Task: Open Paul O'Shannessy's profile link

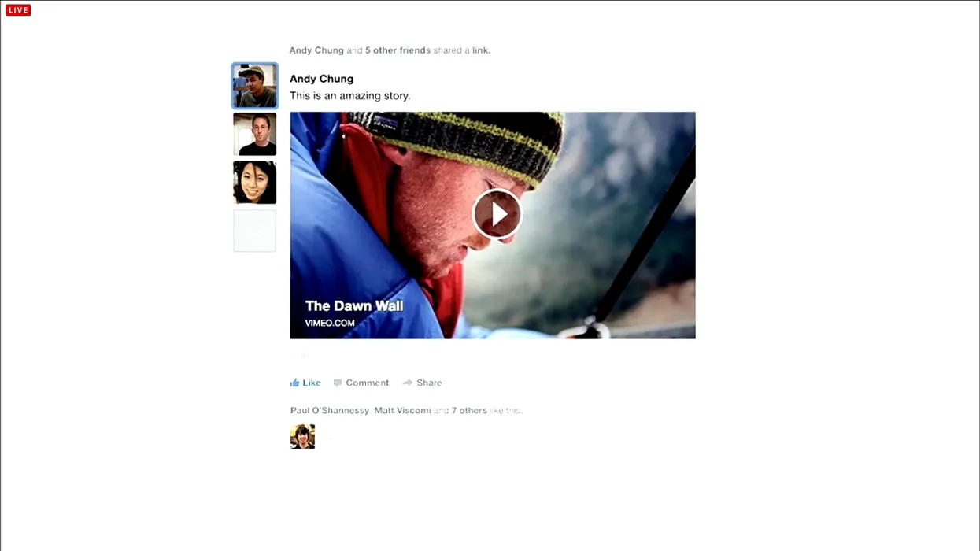Action: [x=329, y=411]
